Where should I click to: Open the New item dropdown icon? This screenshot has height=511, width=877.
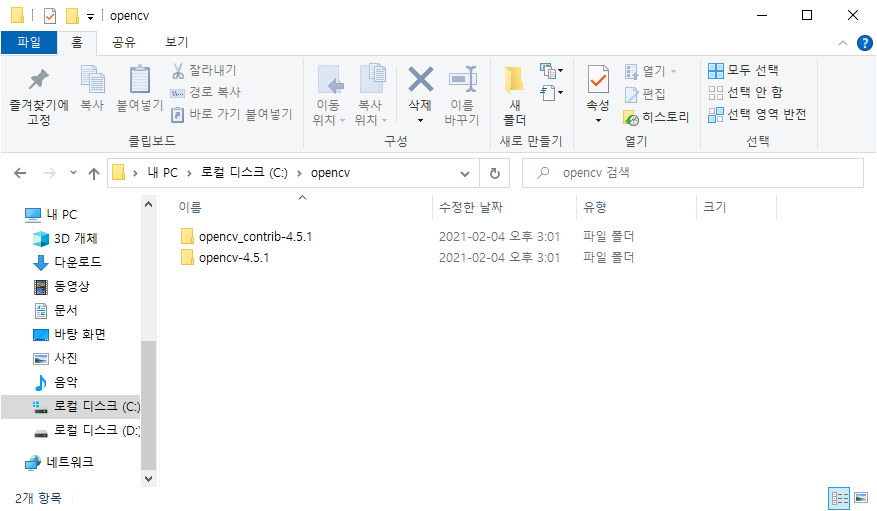point(551,70)
